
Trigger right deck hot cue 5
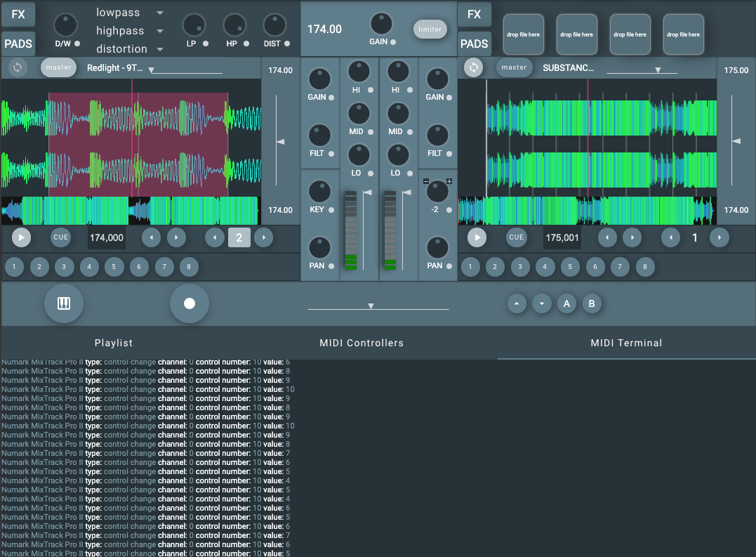[570, 267]
